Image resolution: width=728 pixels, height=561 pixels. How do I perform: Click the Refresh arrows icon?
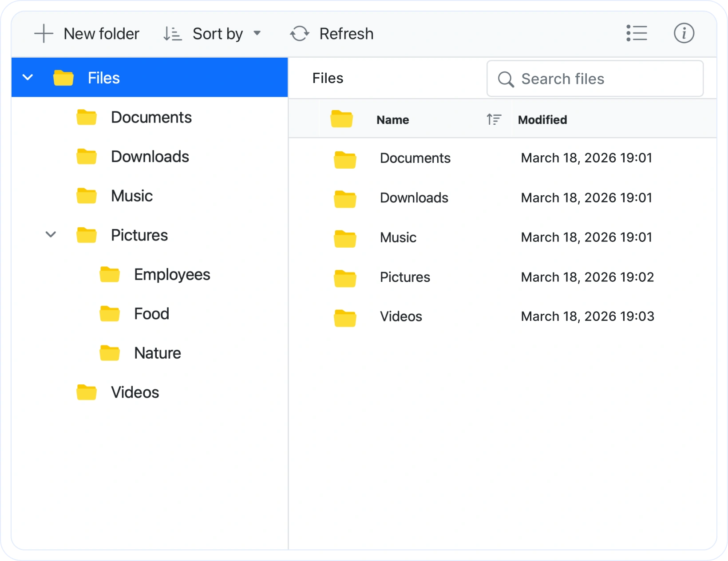tap(300, 34)
